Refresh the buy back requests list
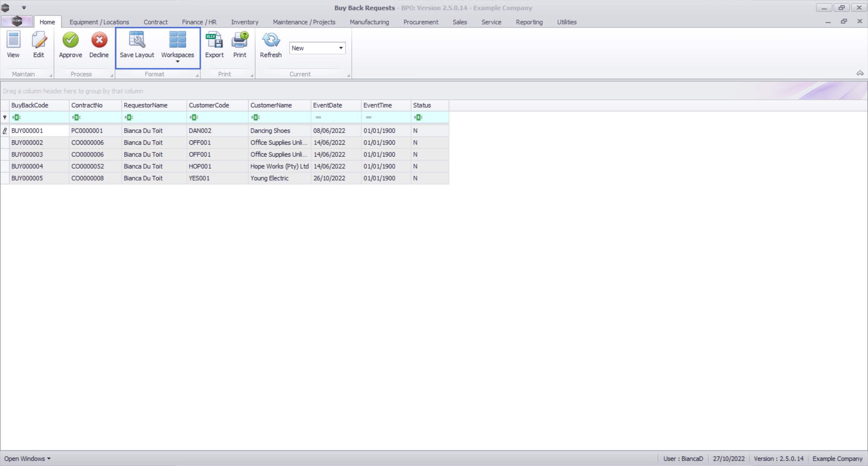 [x=271, y=45]
